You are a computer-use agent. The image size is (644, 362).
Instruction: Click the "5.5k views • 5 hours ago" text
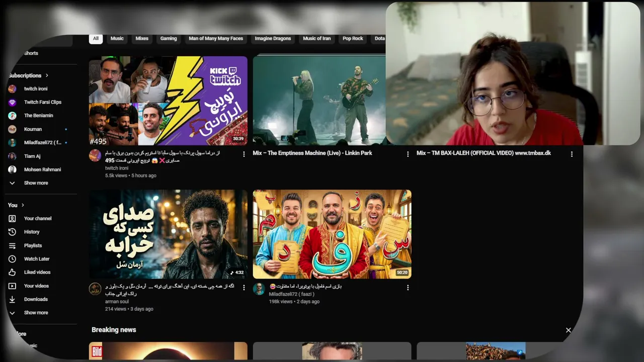point(131,175)
